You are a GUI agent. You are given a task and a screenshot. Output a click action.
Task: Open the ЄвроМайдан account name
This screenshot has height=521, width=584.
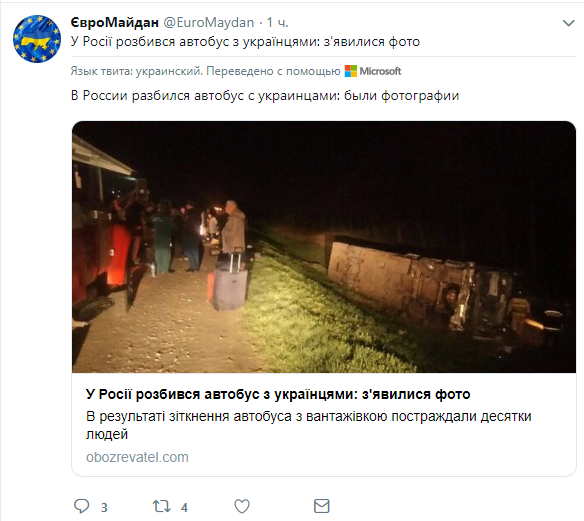click(x=115, y=23)
